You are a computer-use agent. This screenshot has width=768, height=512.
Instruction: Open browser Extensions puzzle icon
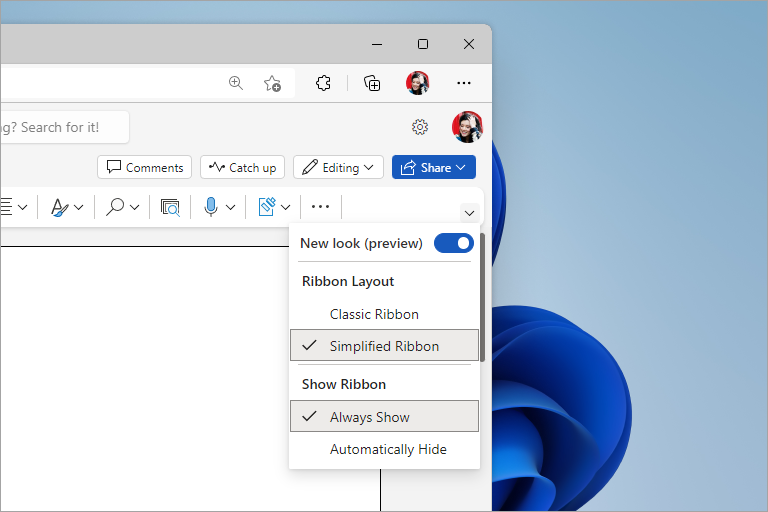coord(323,83)
